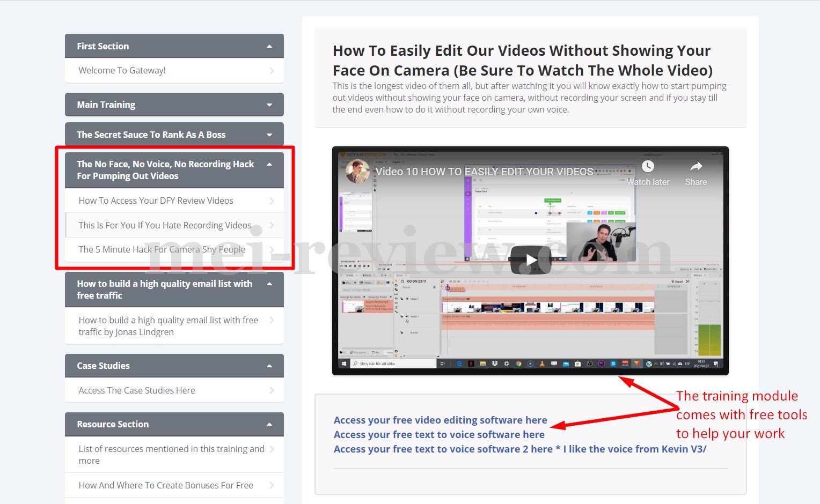
Task: Select This Is For You If You Hate Recording
Action: tap(165, 225)
